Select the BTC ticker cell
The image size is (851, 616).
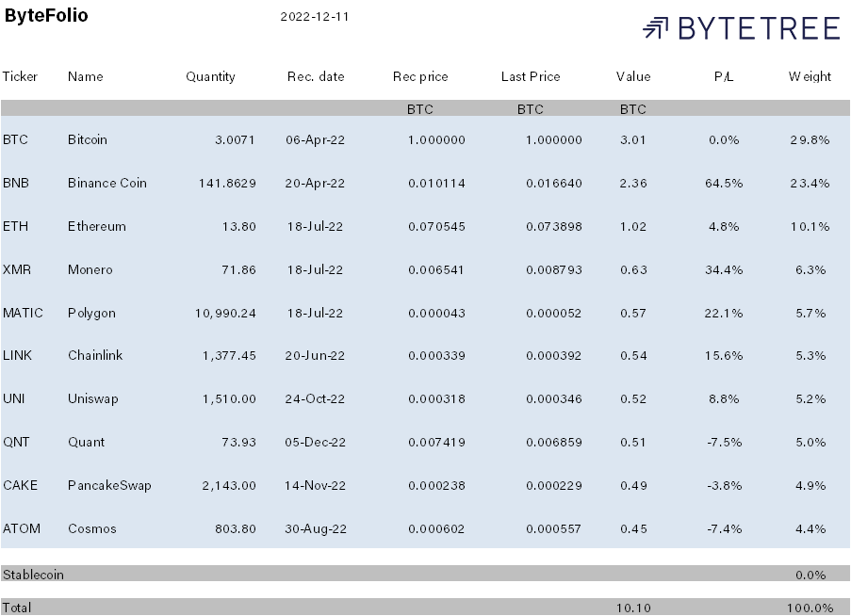(x=15, y=139)
